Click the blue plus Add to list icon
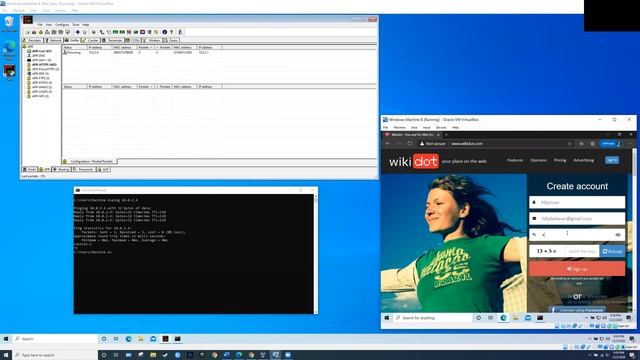The width and height of the screenshot is (640, 360). coord(78,32)
